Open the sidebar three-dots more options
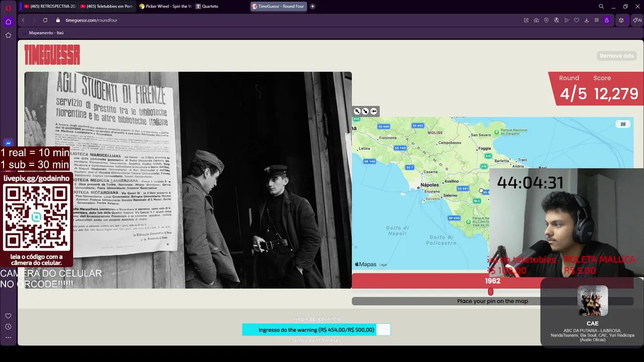 click(8, 337)
